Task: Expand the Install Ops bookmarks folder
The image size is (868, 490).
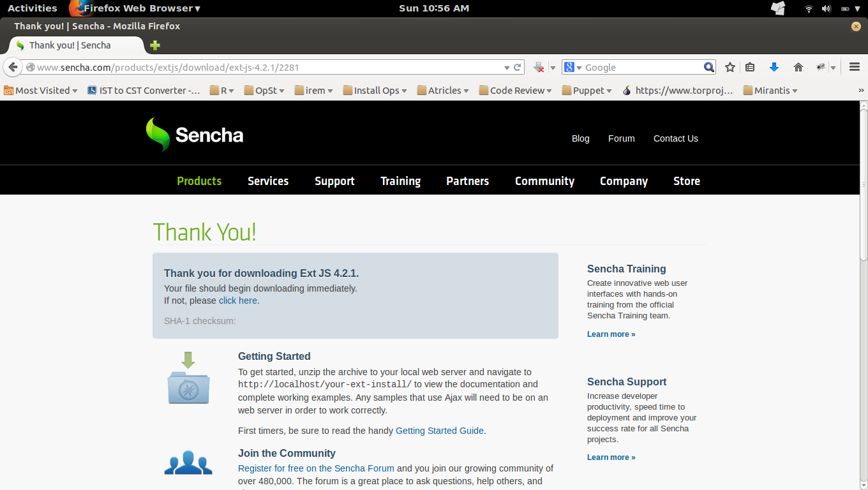Action: [x=375, y=91]
